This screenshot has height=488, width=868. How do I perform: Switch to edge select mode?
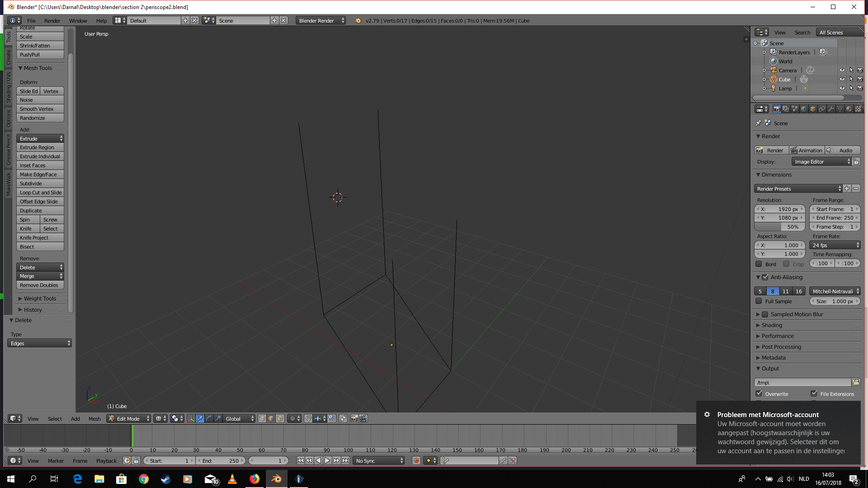(271, 418)
